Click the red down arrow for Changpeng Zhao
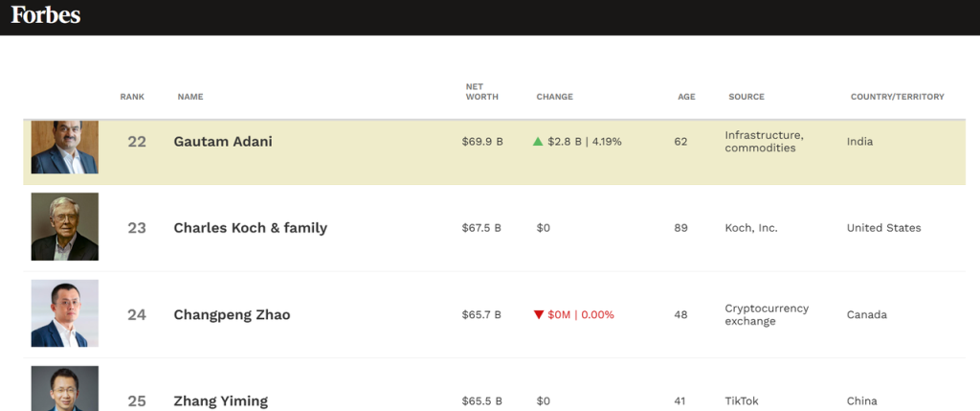Image resolution: width=980 pixels, height=411 pixels. point(539,315)
